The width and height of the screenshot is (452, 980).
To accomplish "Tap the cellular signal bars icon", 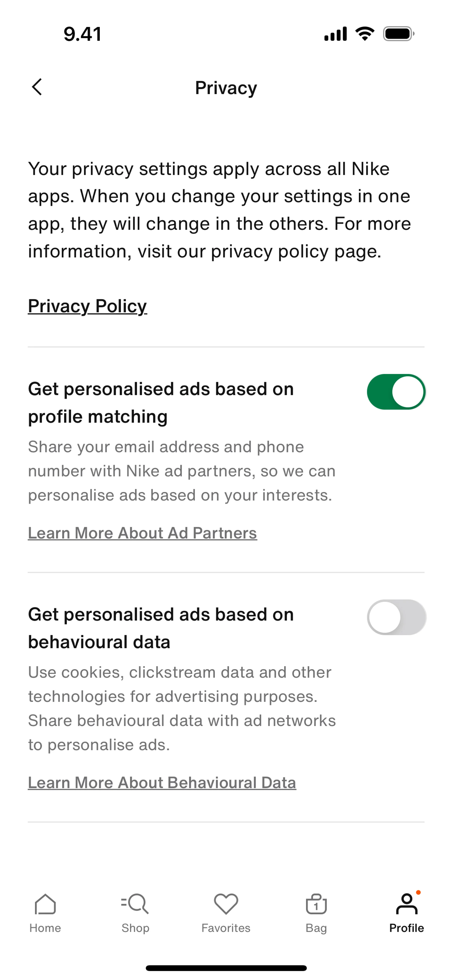I will 335,34.
